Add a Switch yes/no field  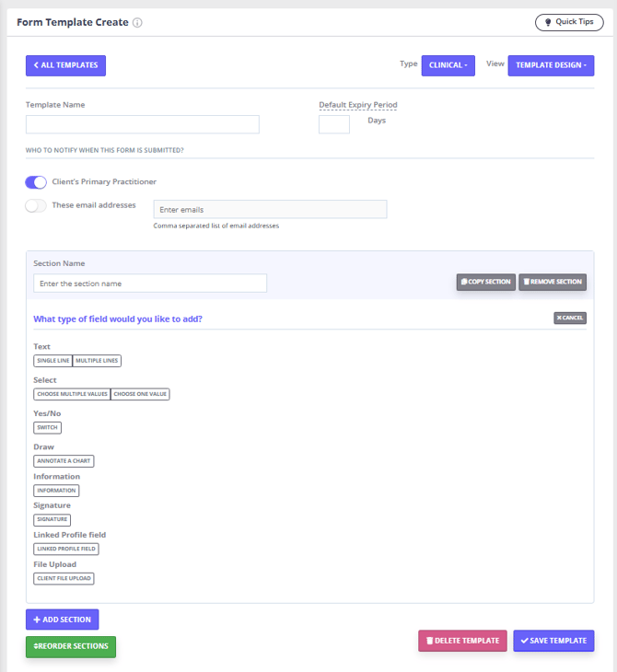pos(47,428)
